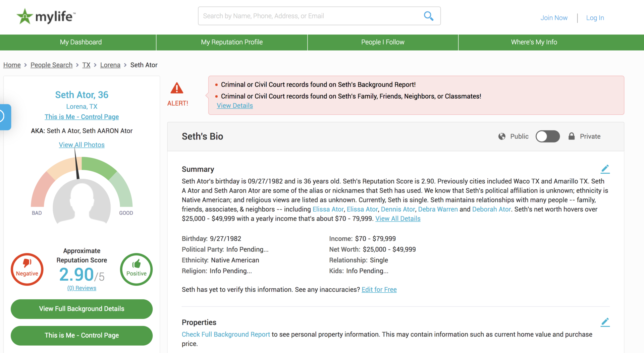Go to People Search breadcrumb
The height and width of the screenshot is (353, 644).
(x=51, y=65)
